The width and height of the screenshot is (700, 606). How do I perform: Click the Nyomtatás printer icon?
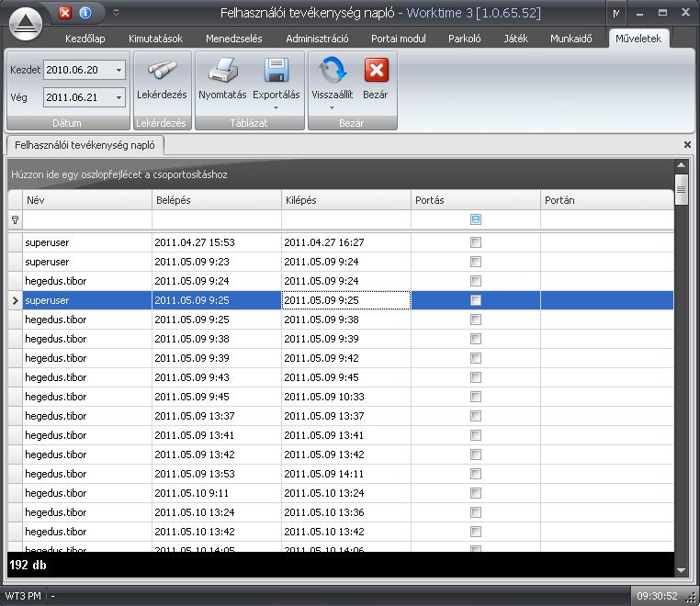coord(222,70)
